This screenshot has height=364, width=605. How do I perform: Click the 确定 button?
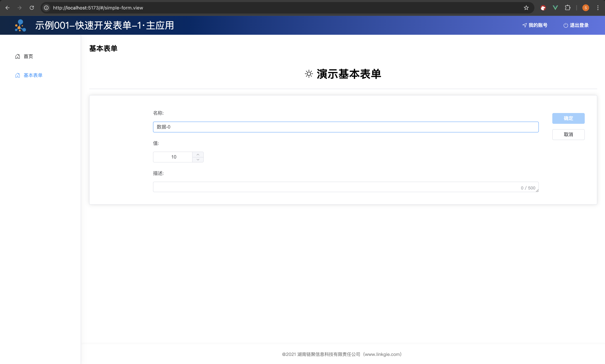(x=568, y=118)
